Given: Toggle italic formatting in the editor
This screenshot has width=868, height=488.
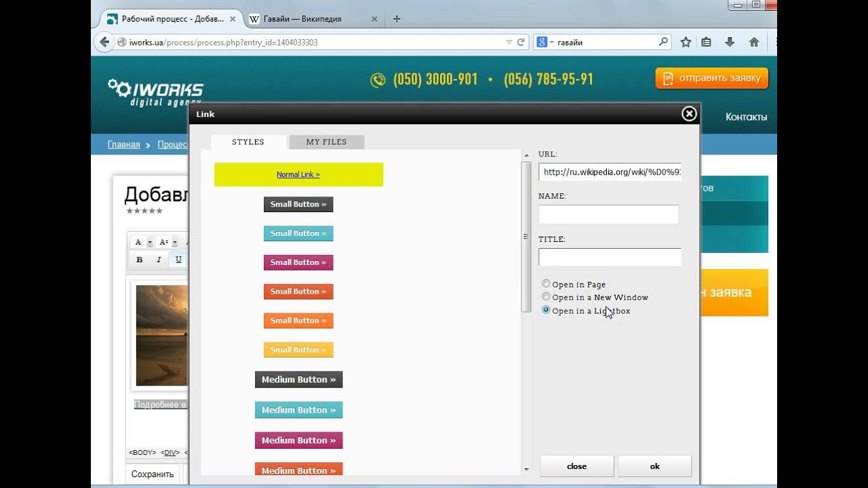Looking at the screenshot, I should [159, 260].
